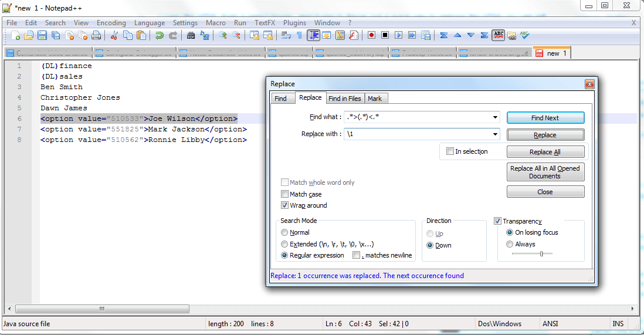The image size is (644, 335).
Task: Click the Zoom In magnifier icon
Action: tap(223, 35)
